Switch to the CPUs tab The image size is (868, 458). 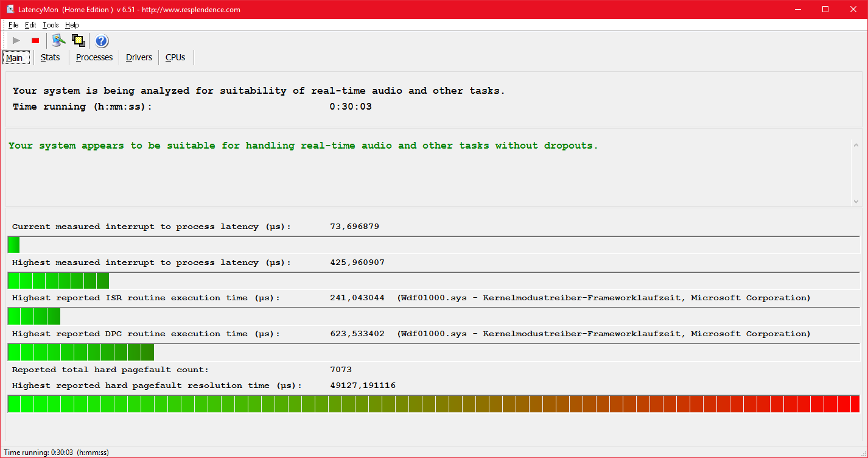point(175,57)
